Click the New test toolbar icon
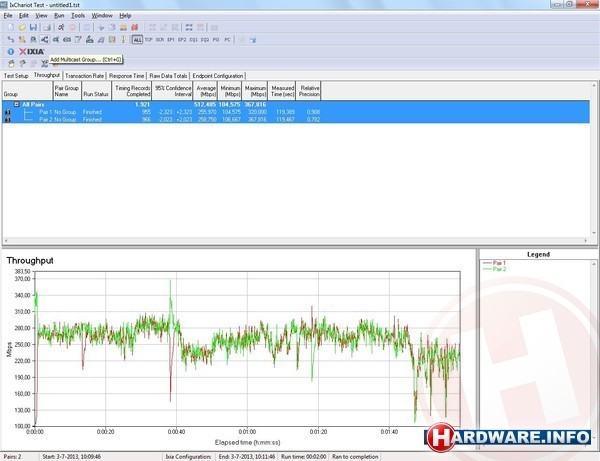 click(9, 27)
